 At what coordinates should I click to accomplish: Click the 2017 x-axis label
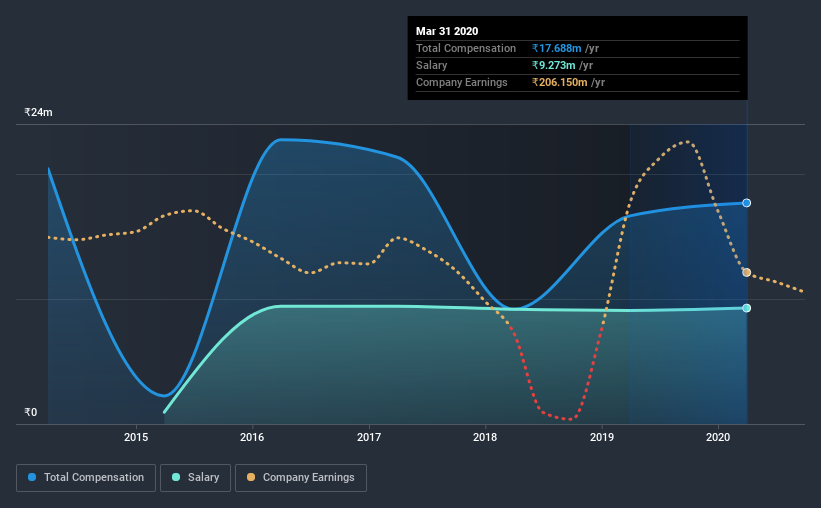coord(369,437)
